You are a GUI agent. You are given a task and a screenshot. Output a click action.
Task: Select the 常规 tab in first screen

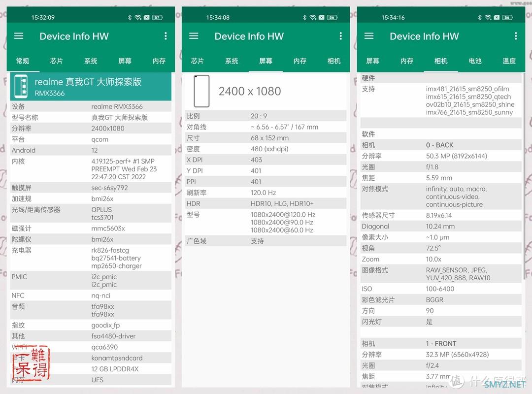23,61
